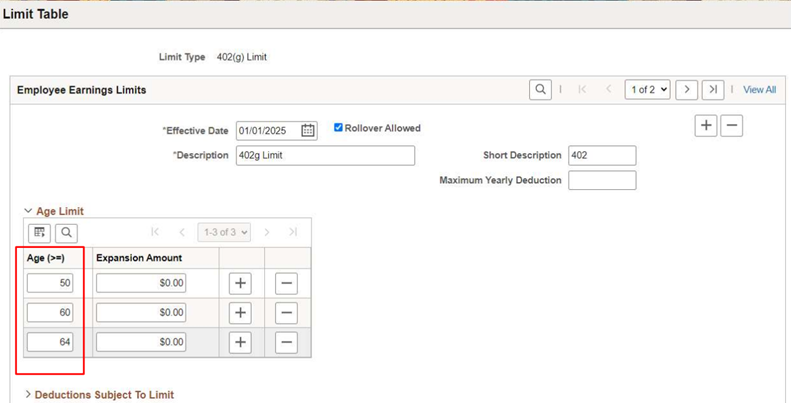Click the Maximum Yearly Deduction field

click(602, 180)
